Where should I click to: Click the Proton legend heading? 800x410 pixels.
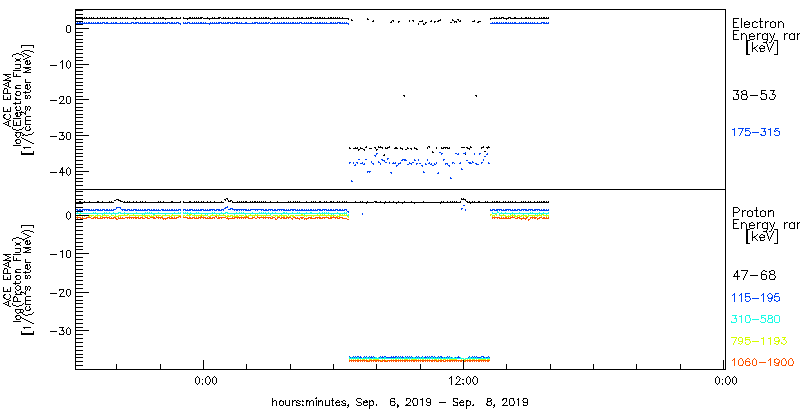click(x=753, y=213)
